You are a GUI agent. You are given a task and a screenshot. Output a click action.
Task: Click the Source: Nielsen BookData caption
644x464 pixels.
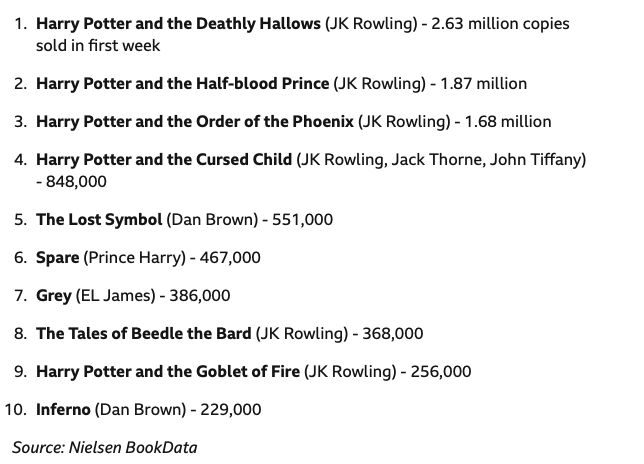105,447
